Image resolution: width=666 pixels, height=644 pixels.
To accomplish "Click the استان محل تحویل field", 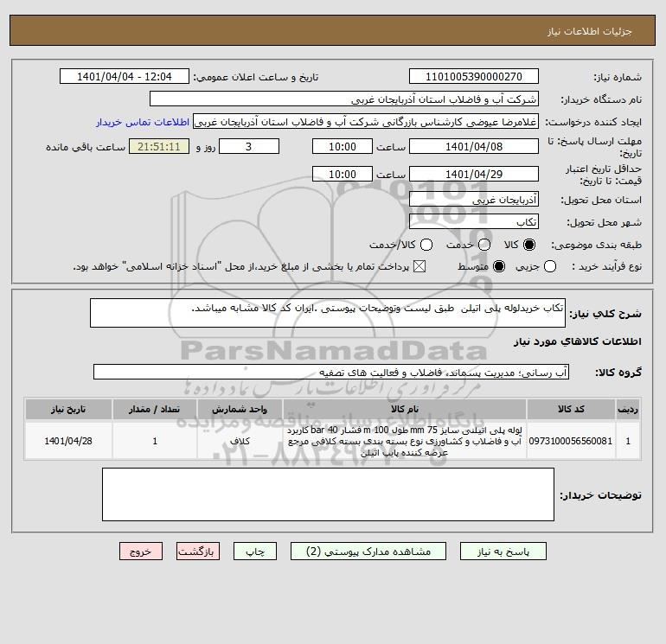I will [x=474, y=199].
